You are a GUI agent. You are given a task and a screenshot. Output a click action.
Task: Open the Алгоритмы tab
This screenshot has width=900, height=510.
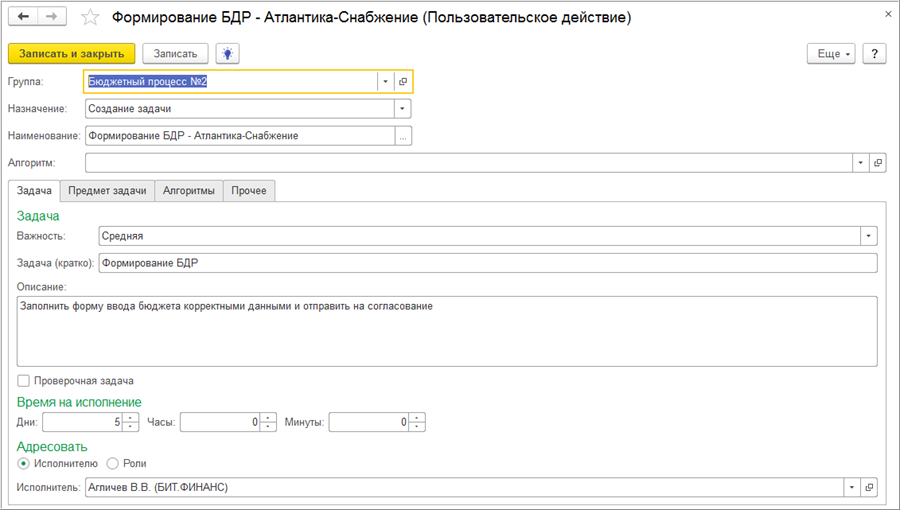point(188,190)
